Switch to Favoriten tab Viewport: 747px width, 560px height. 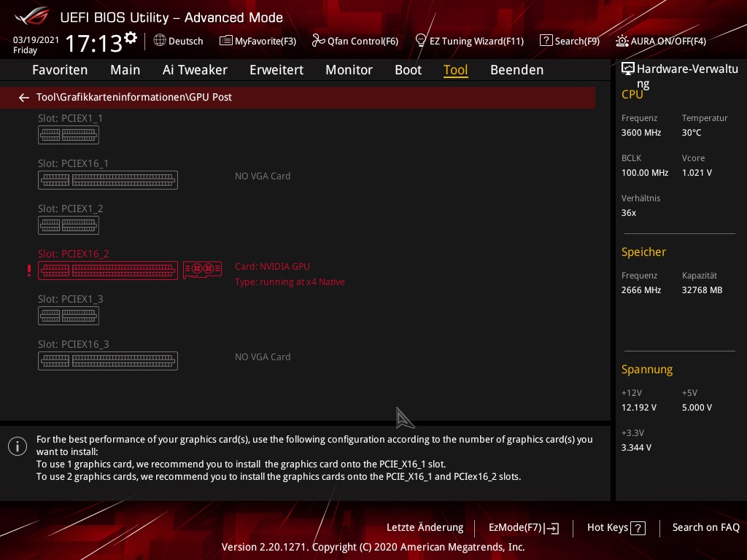[60, 69]
